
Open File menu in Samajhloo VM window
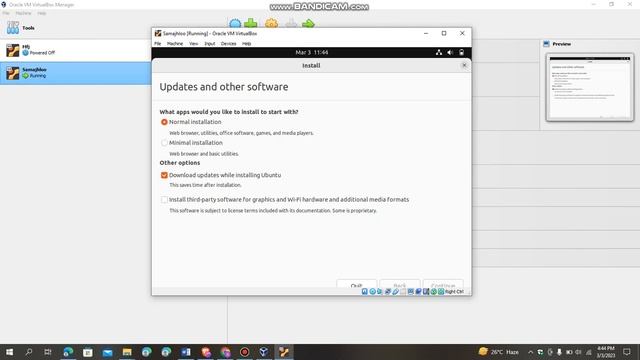coord(158,44)
